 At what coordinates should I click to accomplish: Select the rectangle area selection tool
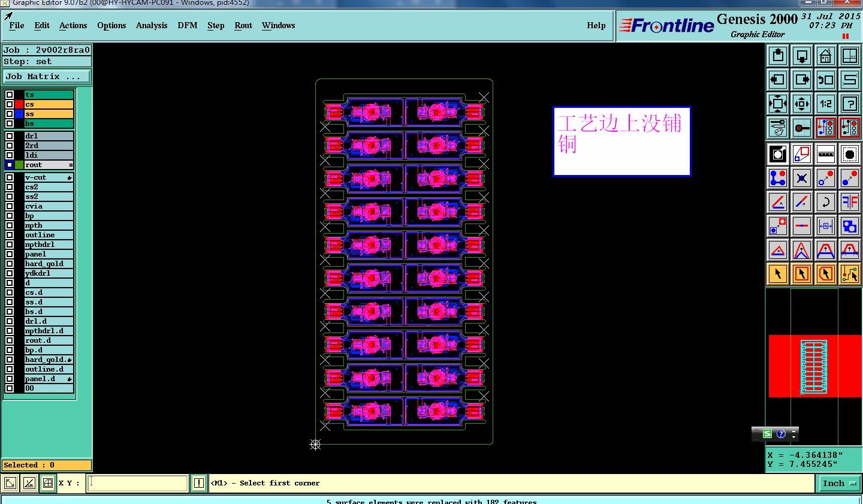point(802,274)
